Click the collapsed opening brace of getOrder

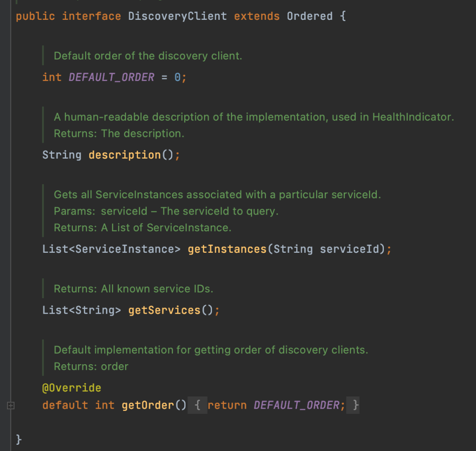[197, 405]
